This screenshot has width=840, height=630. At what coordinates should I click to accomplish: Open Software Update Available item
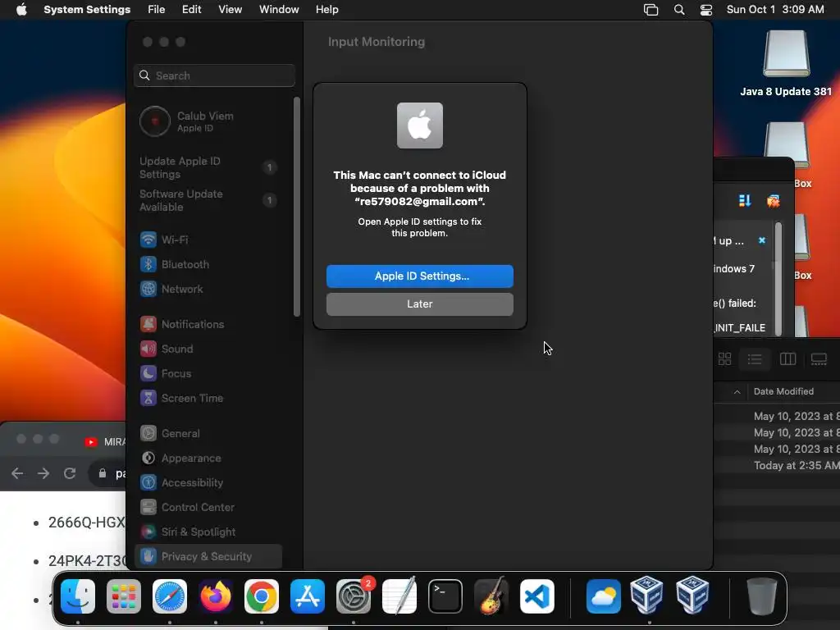coord(208,200)
